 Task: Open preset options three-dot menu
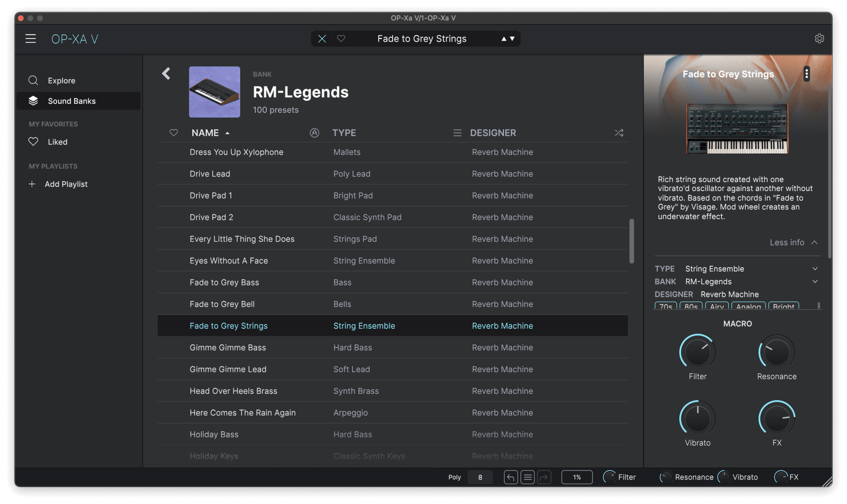[806, 74]
